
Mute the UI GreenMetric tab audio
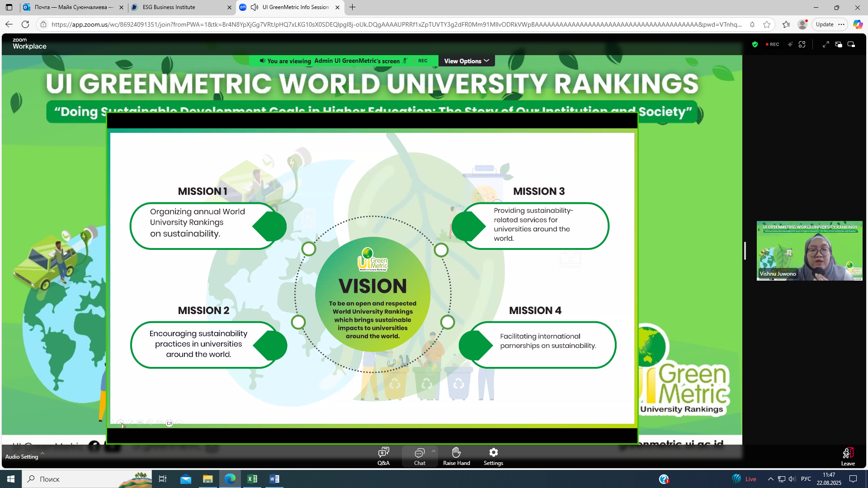(255, 7)
